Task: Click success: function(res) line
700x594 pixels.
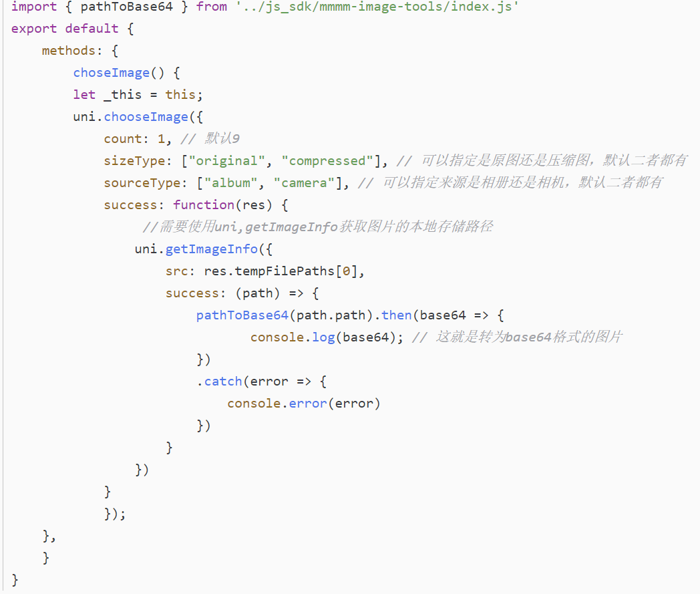Action: tap(196, 205)
